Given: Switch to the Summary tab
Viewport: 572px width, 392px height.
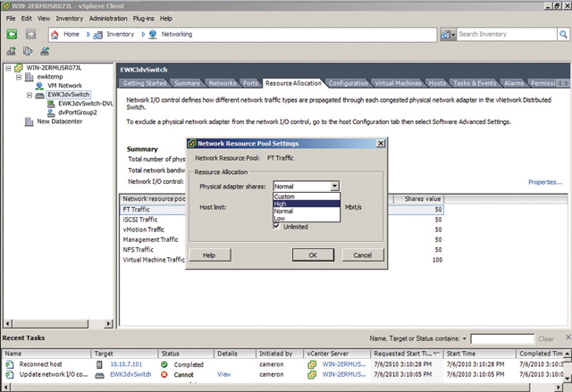Looking at the screenshot, I should tap(187, 83).
